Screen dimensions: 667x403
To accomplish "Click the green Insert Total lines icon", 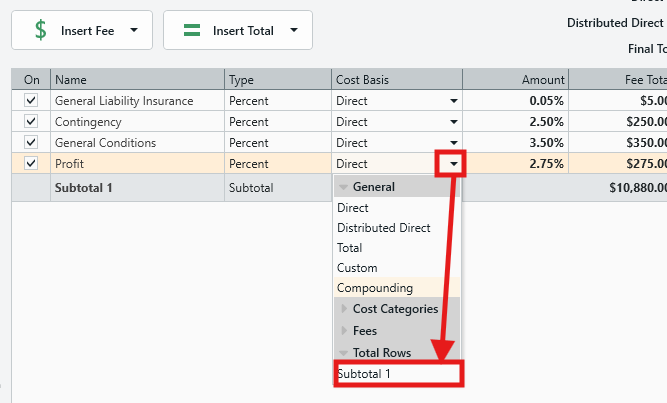I will click(192, 30).
